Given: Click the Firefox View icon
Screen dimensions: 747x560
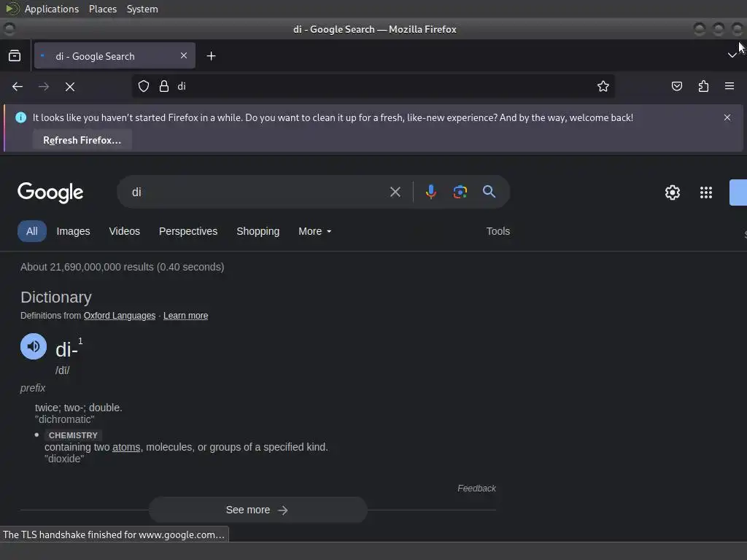Looking at the screenshot, I should click(15, 56).
